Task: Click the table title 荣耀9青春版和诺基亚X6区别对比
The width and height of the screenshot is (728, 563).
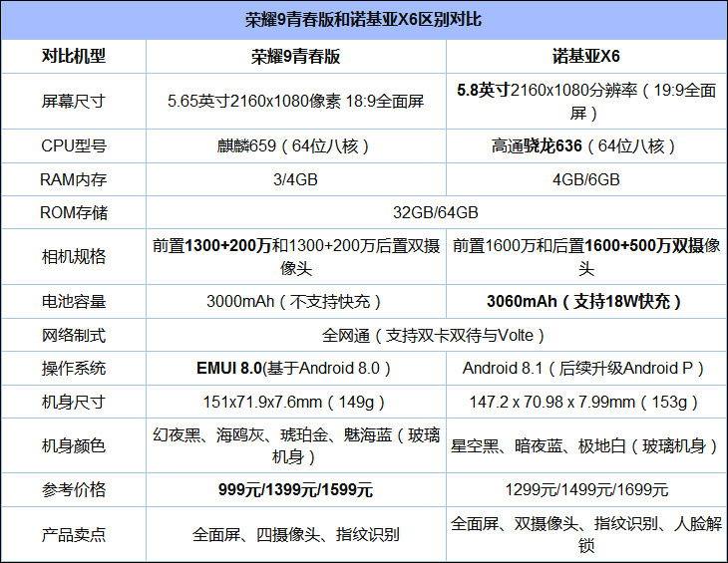Action: point(364,20)
